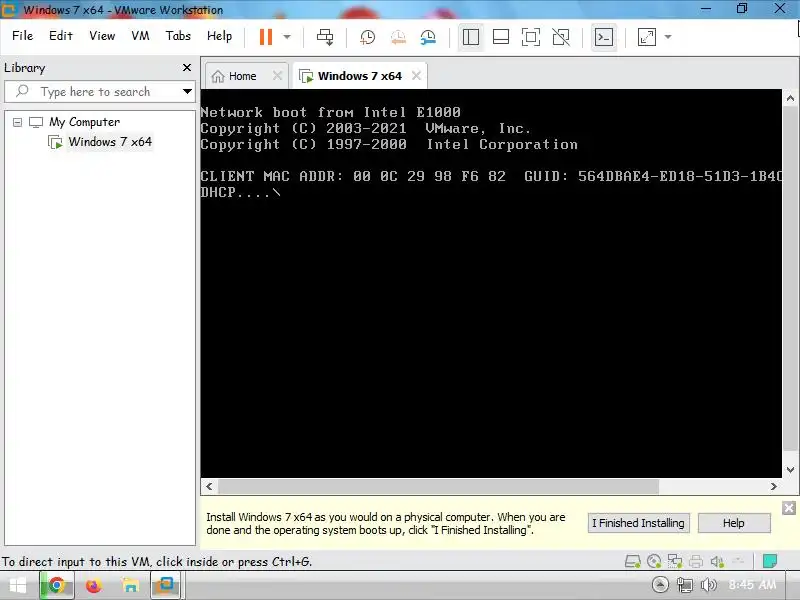Open Firefox from the taskbar
Viewport: 800px width, 600px height.
coord(93,585)
